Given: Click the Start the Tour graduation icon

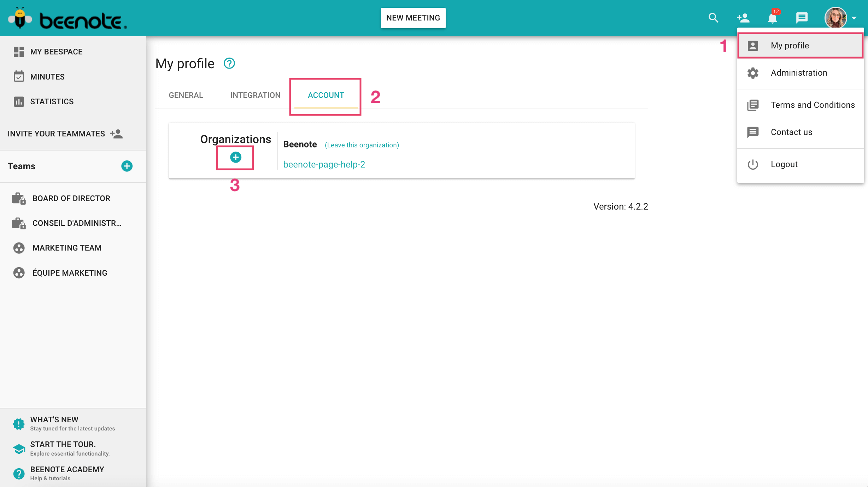Looking at the screenshot, I should (x=19, y=449).
